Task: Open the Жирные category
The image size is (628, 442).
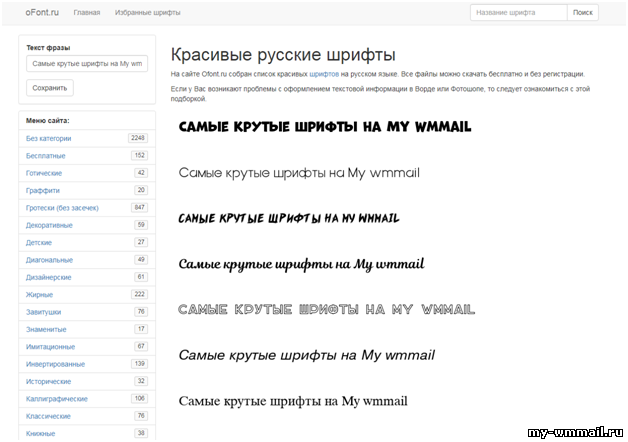Action: (39, 295)
